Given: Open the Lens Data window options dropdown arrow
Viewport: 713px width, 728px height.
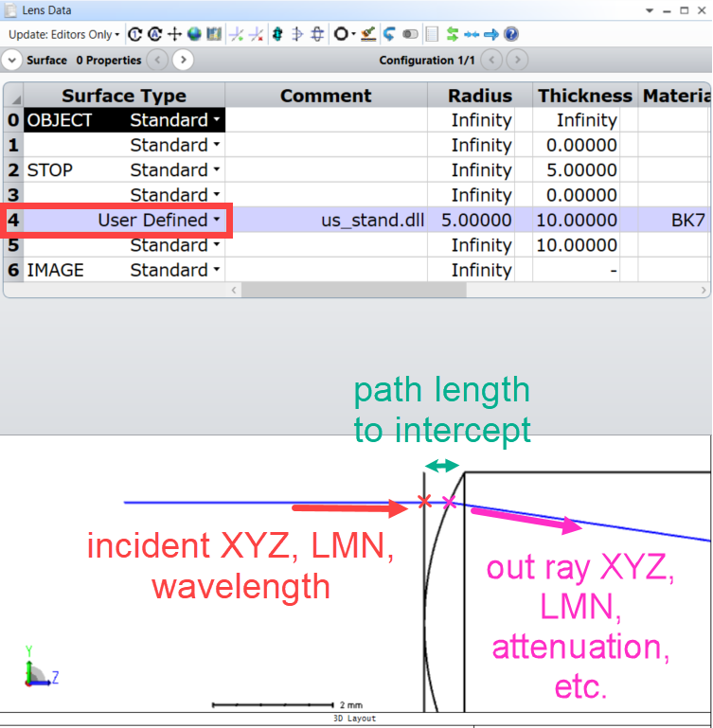Looking at the screenshot, I should (x=650, y=10).
